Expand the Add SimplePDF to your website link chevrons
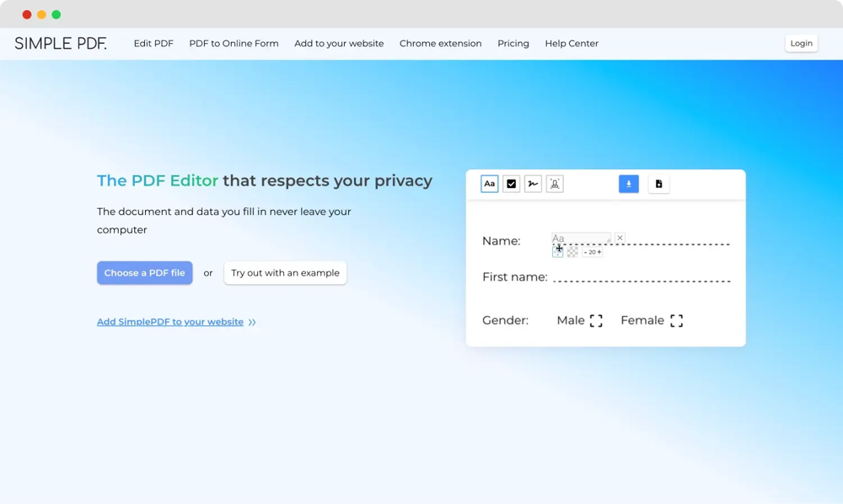This screenshot has width=843, height=504. pyautogui.click(x=252, y=322)
